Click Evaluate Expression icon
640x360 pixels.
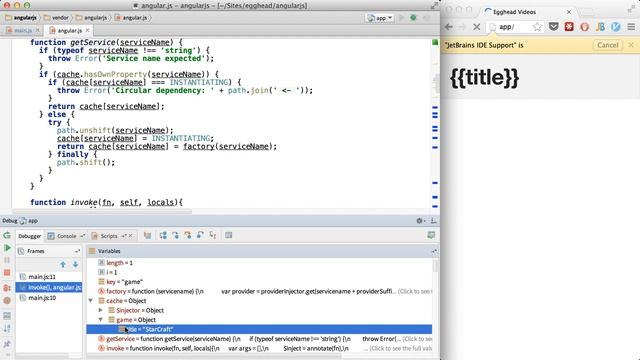pyautogui.click(x=229, y=236)
